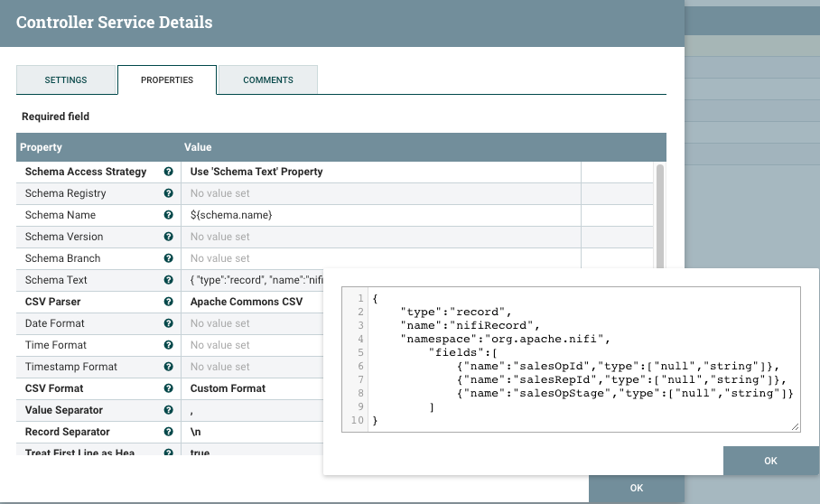Click the properties table vertical scrollbar
The width and height of the screenshot is (820, 504).
tap(660, 215)
